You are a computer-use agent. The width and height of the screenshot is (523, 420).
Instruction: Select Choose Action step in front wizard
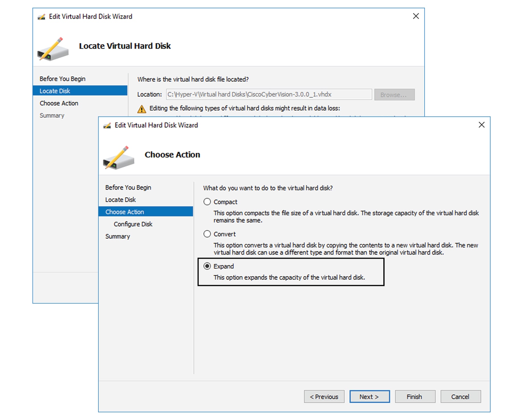pyautogui.click(x=146, y=212)
